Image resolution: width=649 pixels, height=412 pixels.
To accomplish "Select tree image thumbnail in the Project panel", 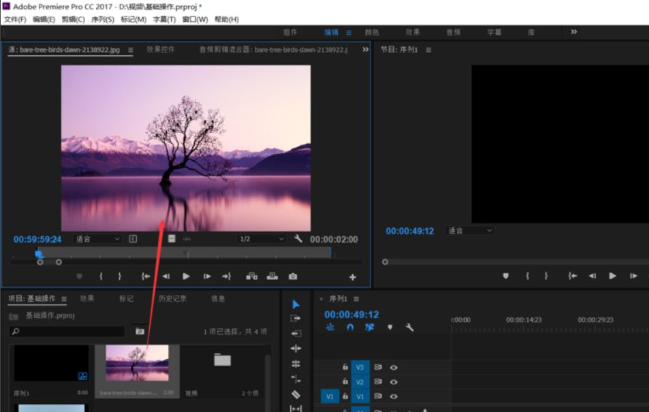I will (137, 363).
